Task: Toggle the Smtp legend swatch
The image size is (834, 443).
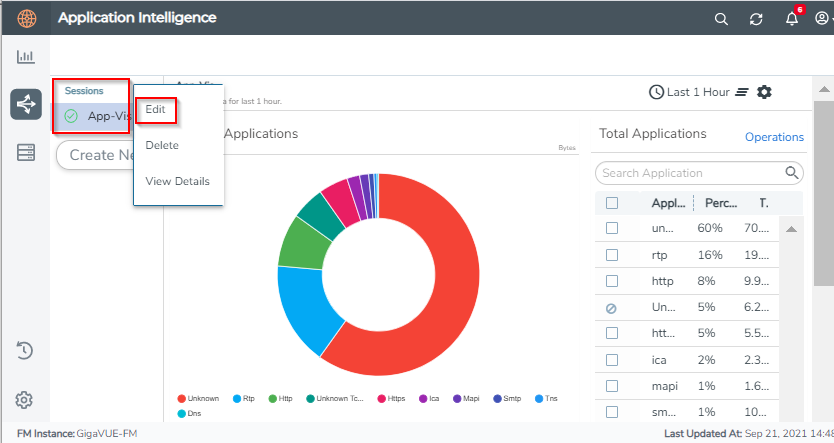Action: click(497, 398)
